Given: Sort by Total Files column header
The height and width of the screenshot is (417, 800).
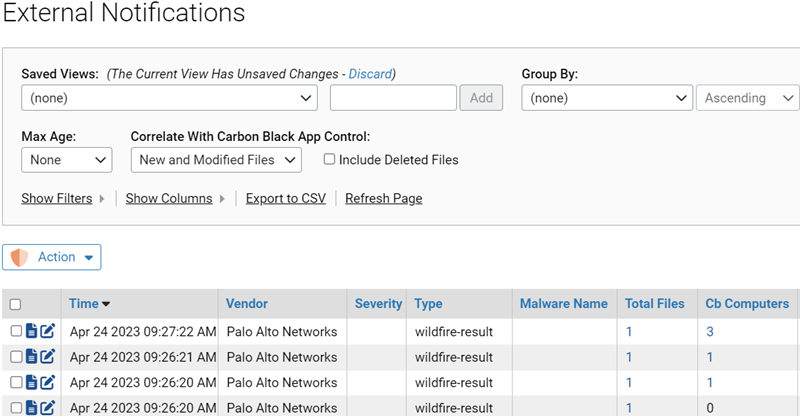Looking at the screenshot, I should click(655, 304).
